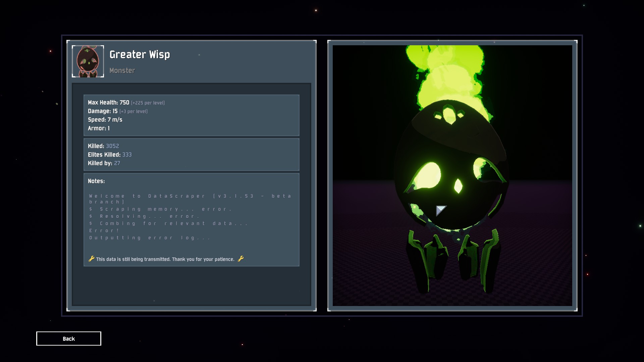
Task: Click the Greater Wisp title text
Action: [x=140, y=55]
